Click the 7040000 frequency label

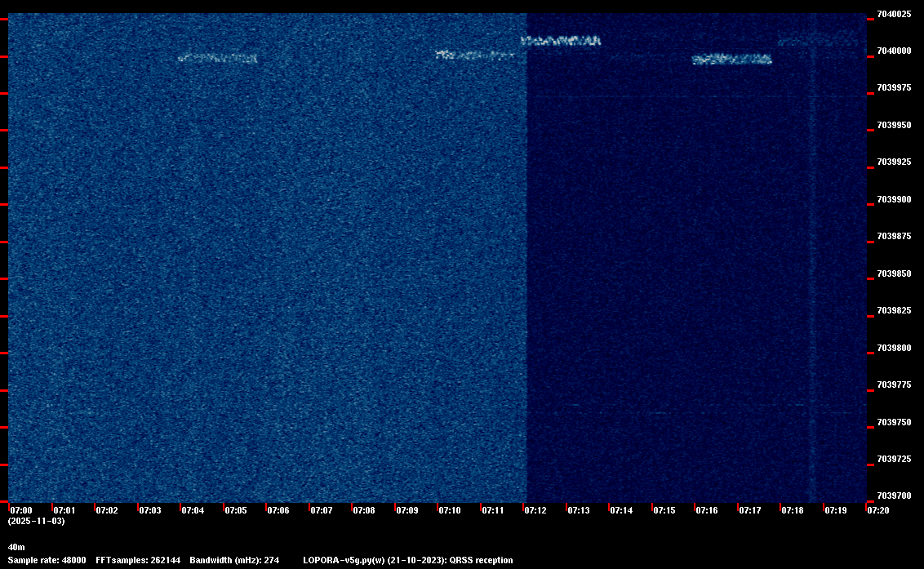pyautogui.click(x=894, y=51)
